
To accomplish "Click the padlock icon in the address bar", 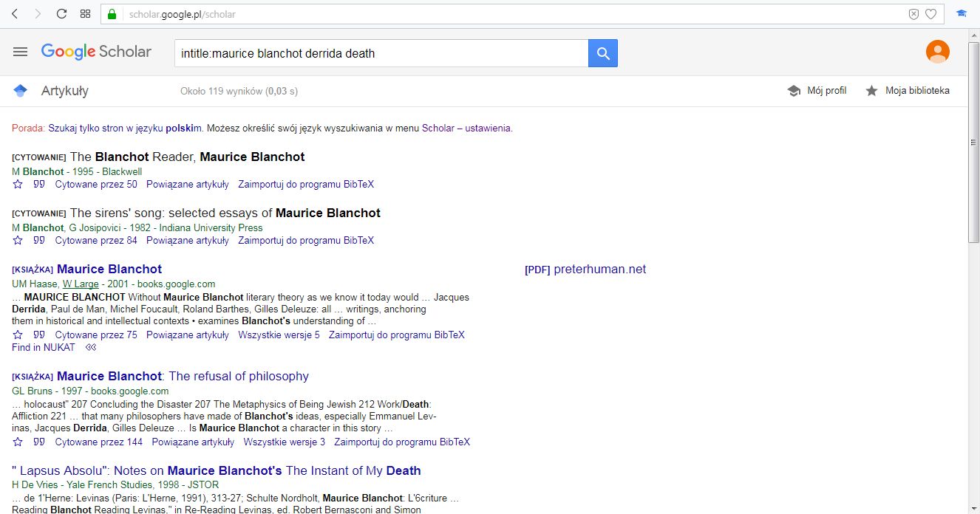I will tap(112, 13).
